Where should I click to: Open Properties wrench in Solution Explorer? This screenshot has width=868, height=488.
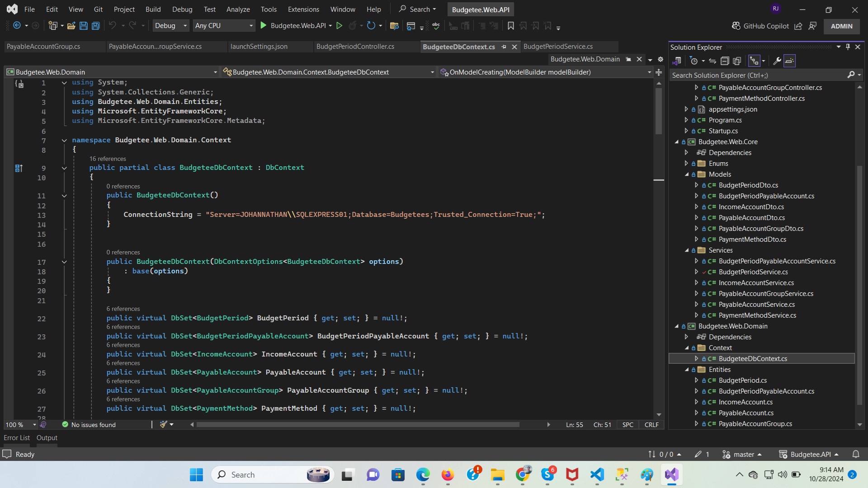click(777, 61)
